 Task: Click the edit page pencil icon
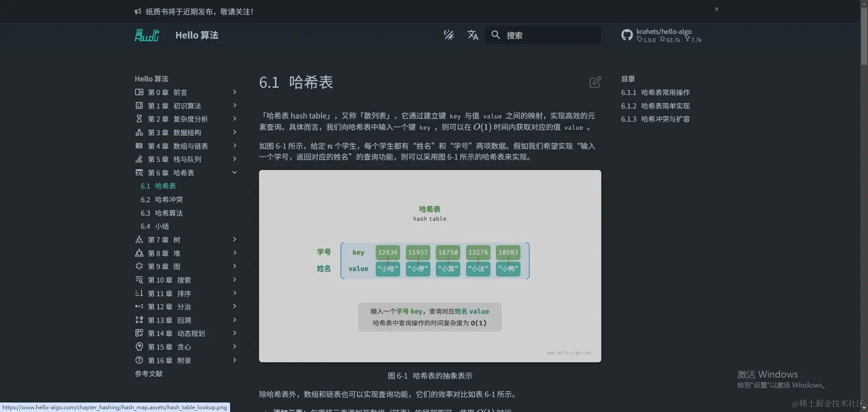point(595,82)
